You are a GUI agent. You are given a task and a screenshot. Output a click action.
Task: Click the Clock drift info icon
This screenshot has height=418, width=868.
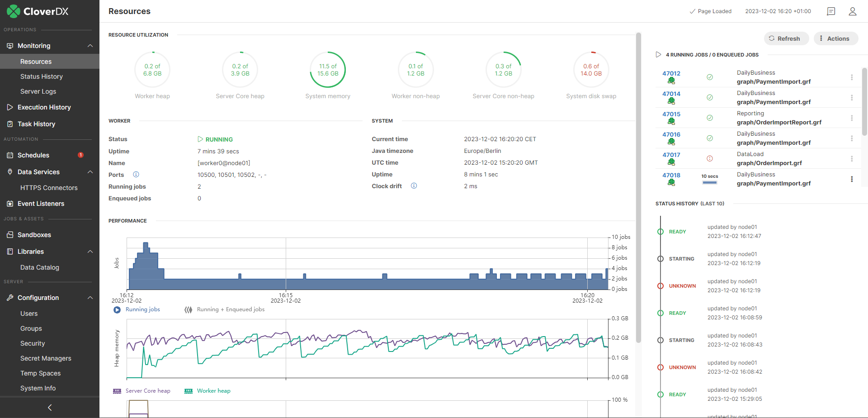[x=414, y=185]
